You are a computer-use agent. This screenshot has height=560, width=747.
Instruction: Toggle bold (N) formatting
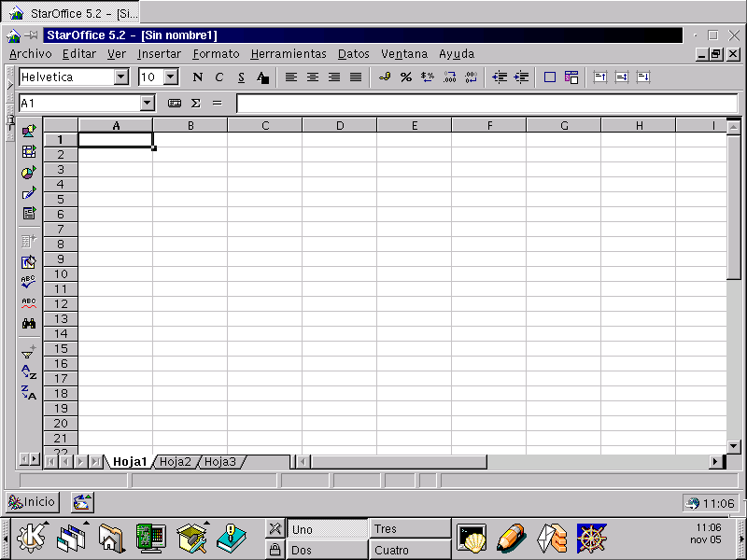click(197, 77)
